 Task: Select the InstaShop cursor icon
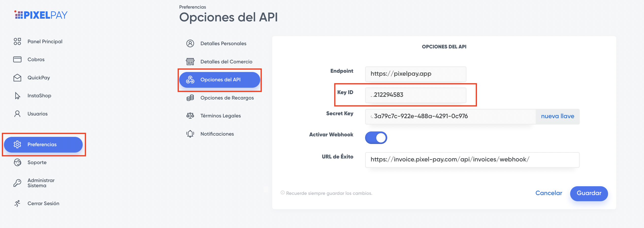point(17,95)
